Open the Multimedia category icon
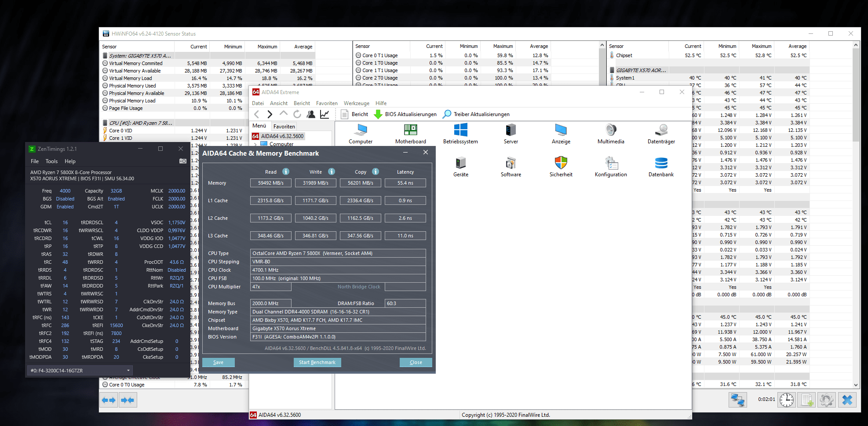Screen dimensions: 868x426 pos(611,134)
